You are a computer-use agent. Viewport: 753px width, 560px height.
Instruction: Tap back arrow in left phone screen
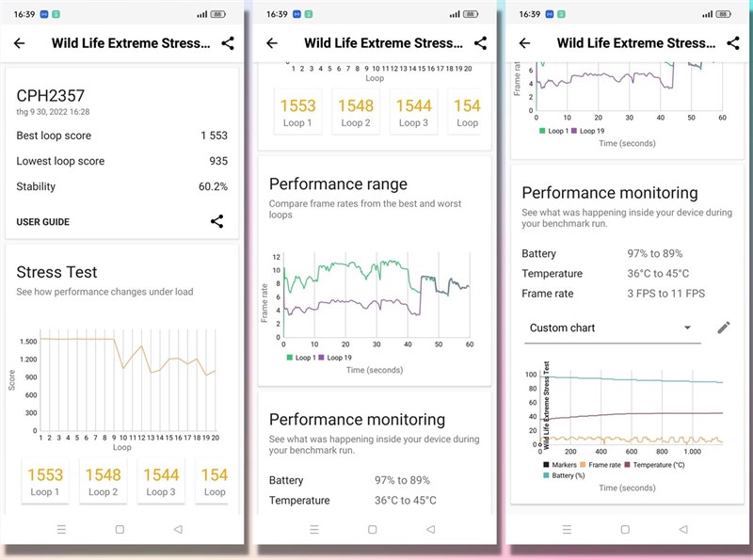19,43
